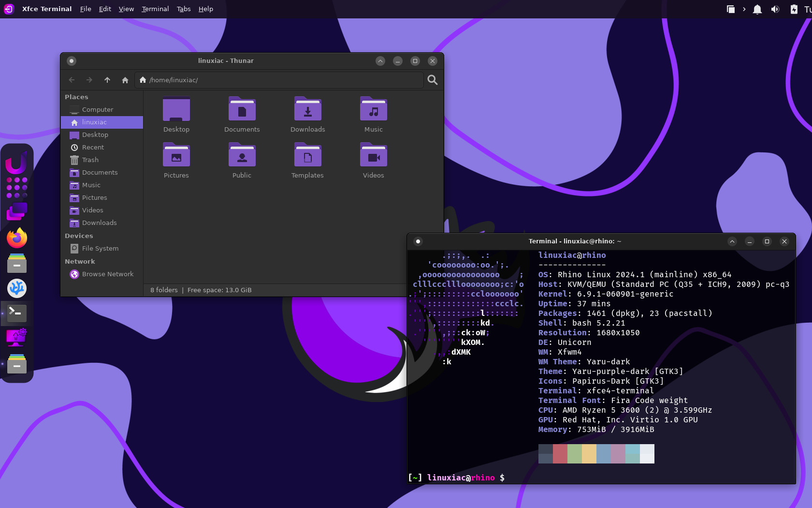This screenshot has height=508, width=812.
Task: Open Thunar window menu button
Action: tap(72, 61)
